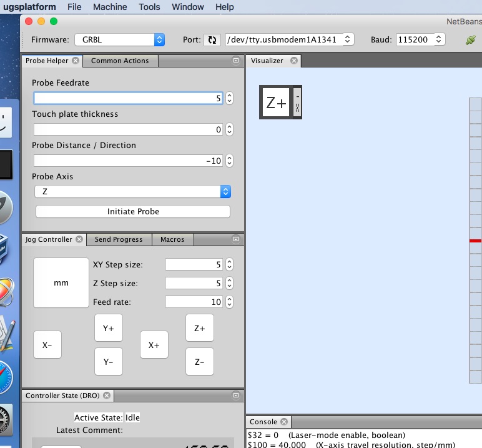Close the Controller State (DRO) tab
The image size is (482, 448).
107,396
